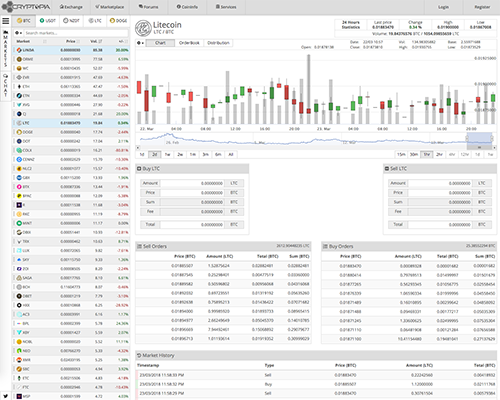Screen dimensions: 500x400
Task: Focus the Search markets input
Action: click(76, 33)
